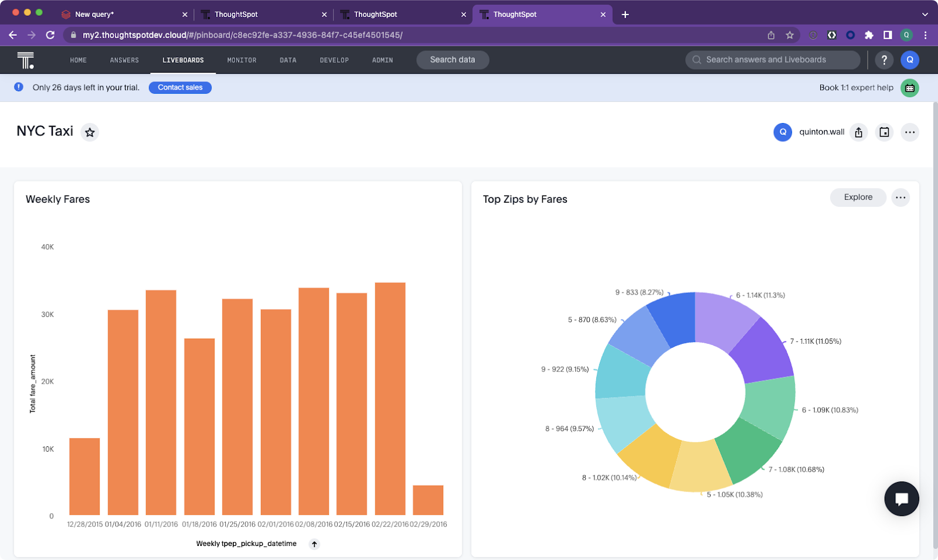The image size is (938, 560).
Task: Click the Contact sales button
Action: 180,87
